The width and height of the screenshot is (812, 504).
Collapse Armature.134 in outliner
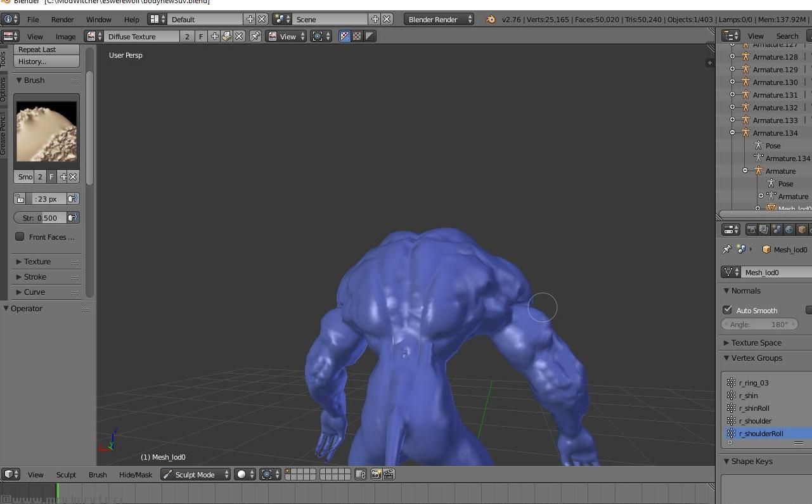click(x=733, y=132)
